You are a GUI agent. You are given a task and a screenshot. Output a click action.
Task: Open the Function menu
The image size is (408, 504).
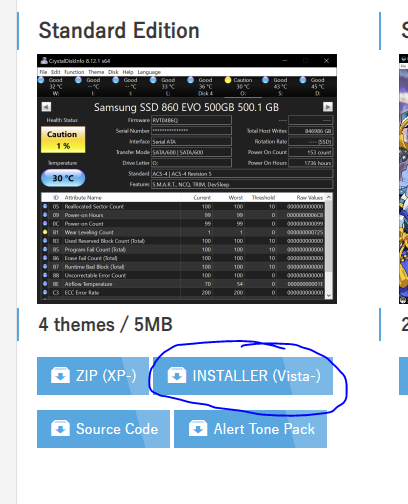pos(74,72)
